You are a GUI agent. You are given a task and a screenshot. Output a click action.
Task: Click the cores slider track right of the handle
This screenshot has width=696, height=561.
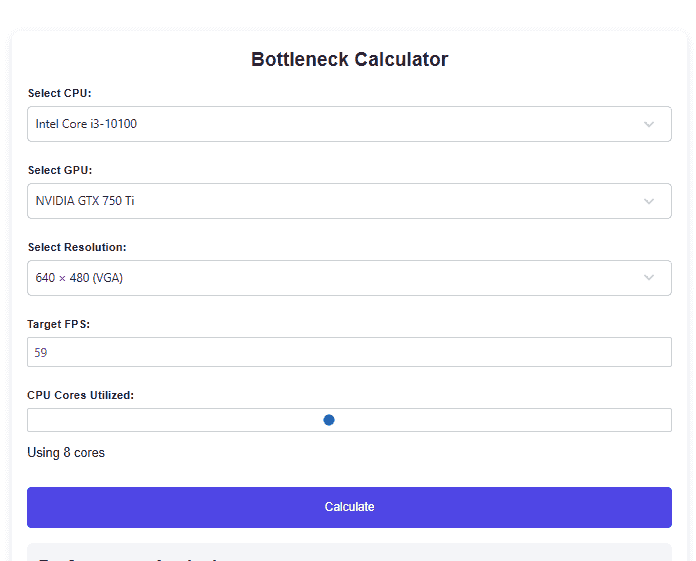(500, 420)
